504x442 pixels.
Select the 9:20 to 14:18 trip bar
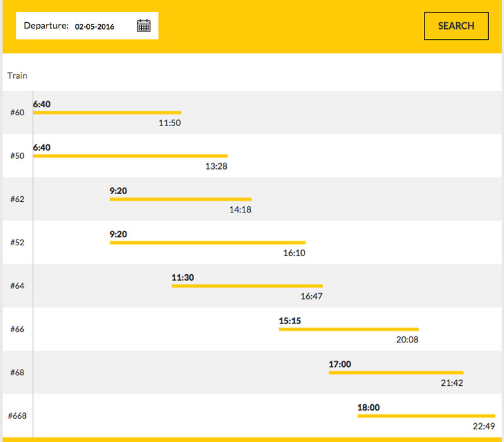point(181,199)
